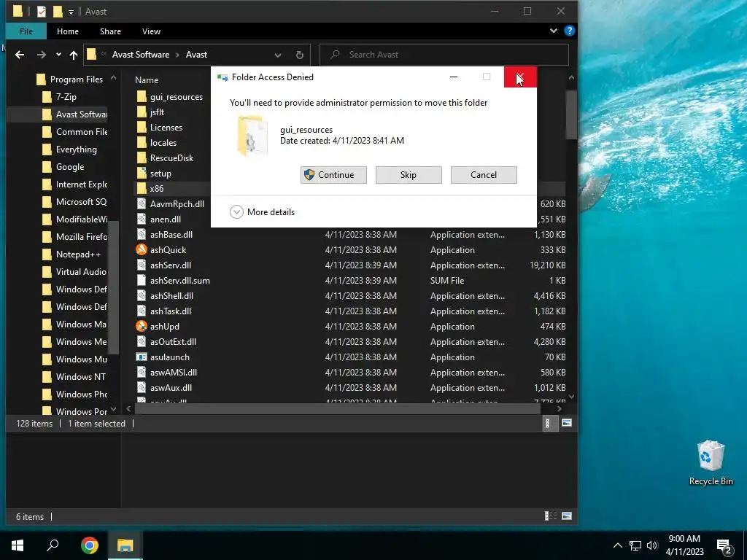Expand More details chevron

click(237, 212)
